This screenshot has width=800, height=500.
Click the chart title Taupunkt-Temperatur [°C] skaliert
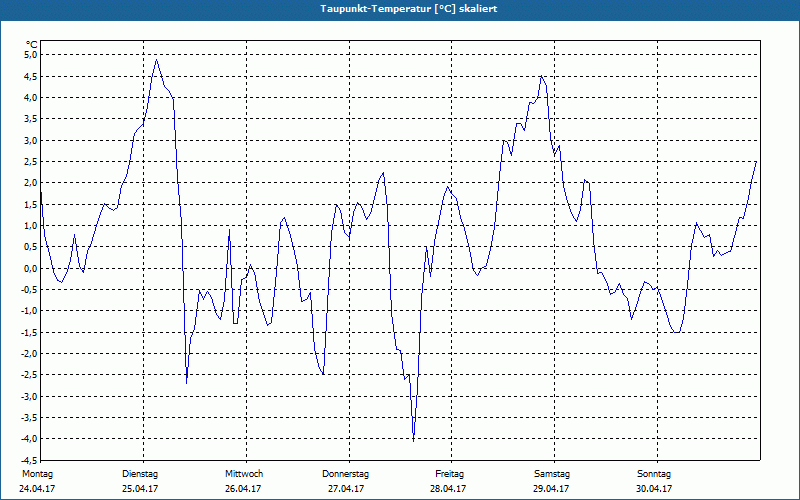tap(409, 9)
